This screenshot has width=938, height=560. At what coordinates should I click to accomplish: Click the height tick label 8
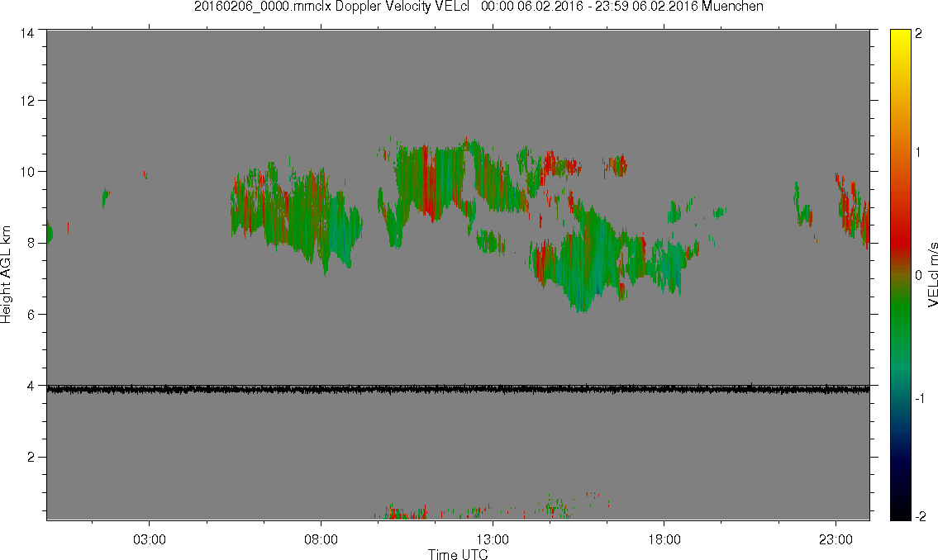point(31,243)
